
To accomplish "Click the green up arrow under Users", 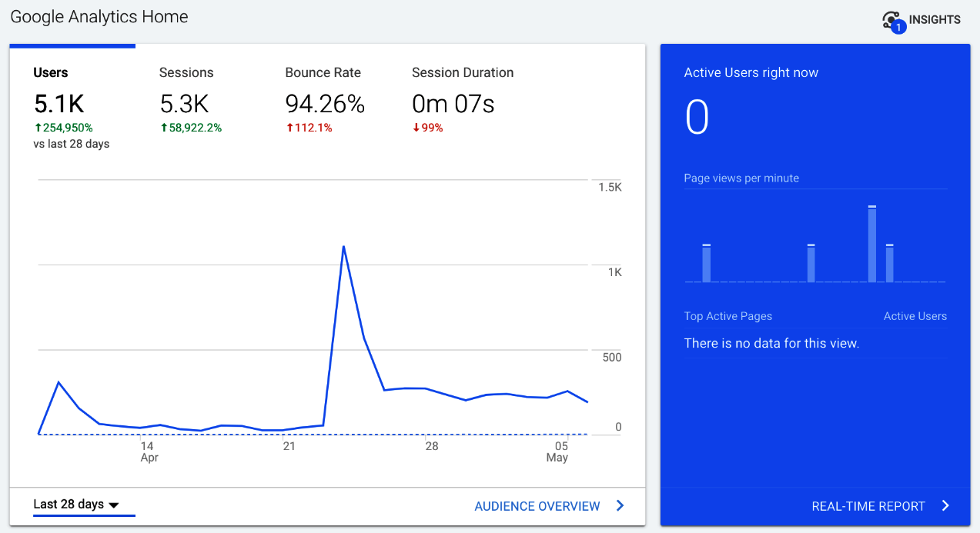I will [x=37, y=128].
